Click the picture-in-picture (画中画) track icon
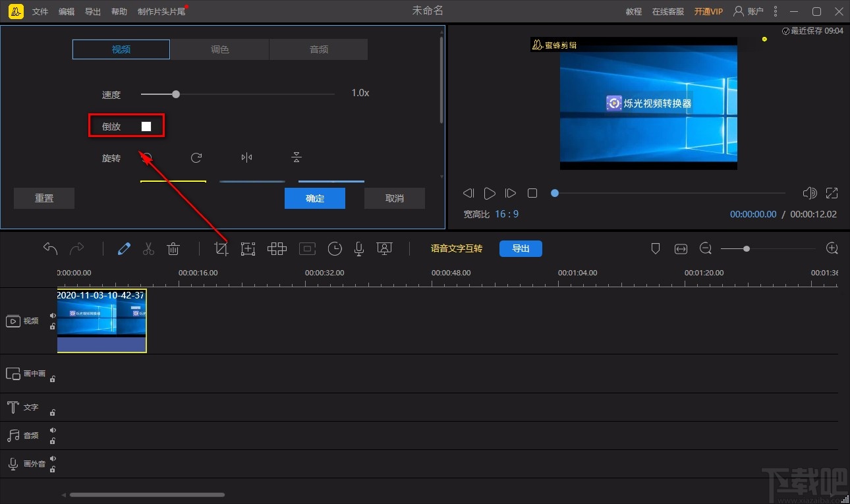 13,374
